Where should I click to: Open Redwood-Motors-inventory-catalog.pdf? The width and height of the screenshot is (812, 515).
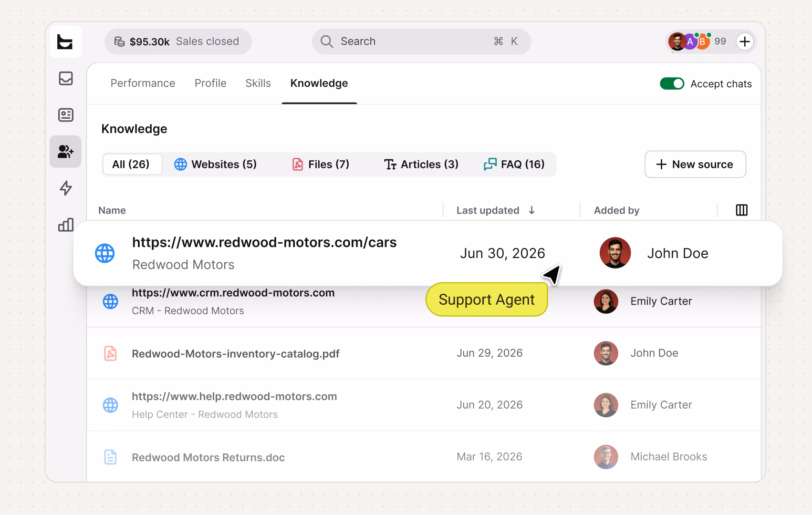pyautogui.click(x=236, y=354)
